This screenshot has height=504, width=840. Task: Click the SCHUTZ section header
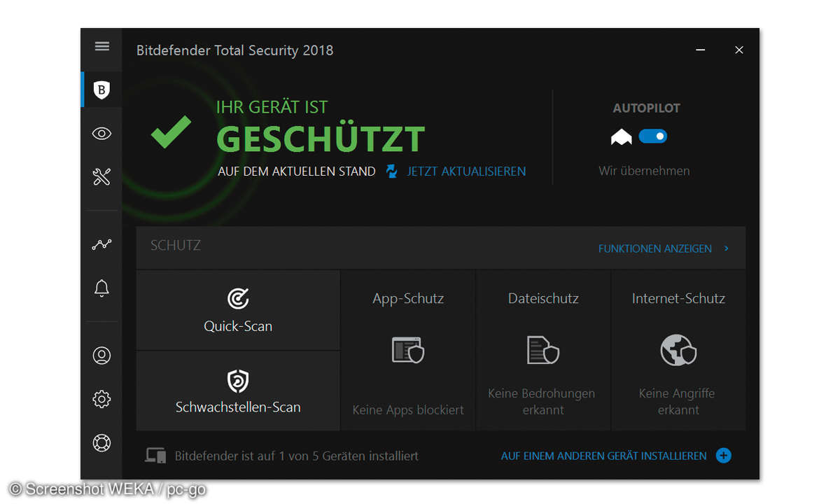(x=176, y=246)
